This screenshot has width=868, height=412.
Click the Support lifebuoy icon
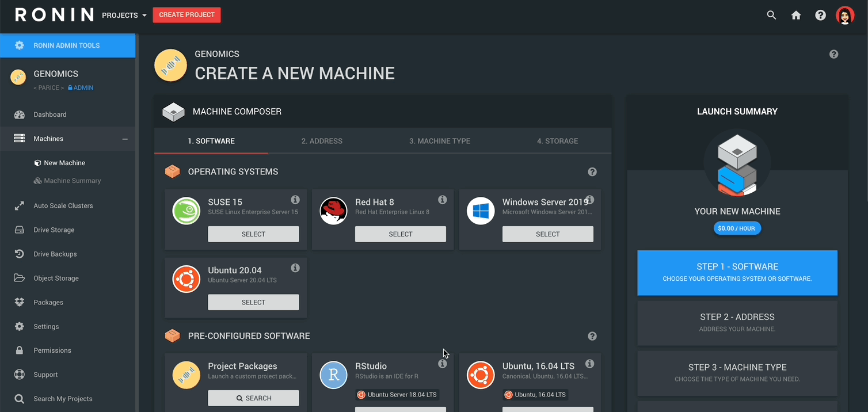coord(20,375)
